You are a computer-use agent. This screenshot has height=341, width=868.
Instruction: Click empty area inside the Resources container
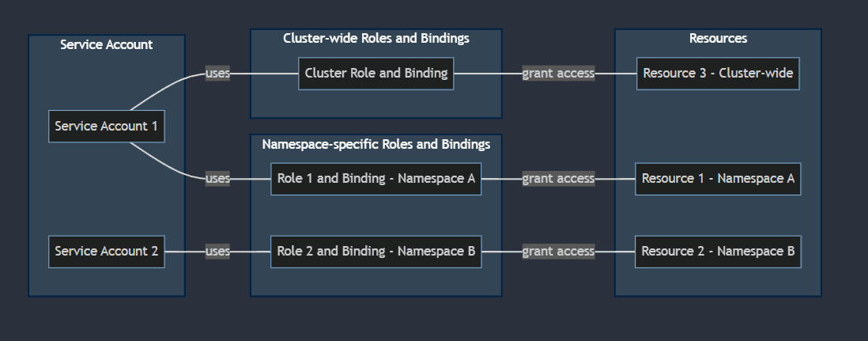[x=718, y=127]
